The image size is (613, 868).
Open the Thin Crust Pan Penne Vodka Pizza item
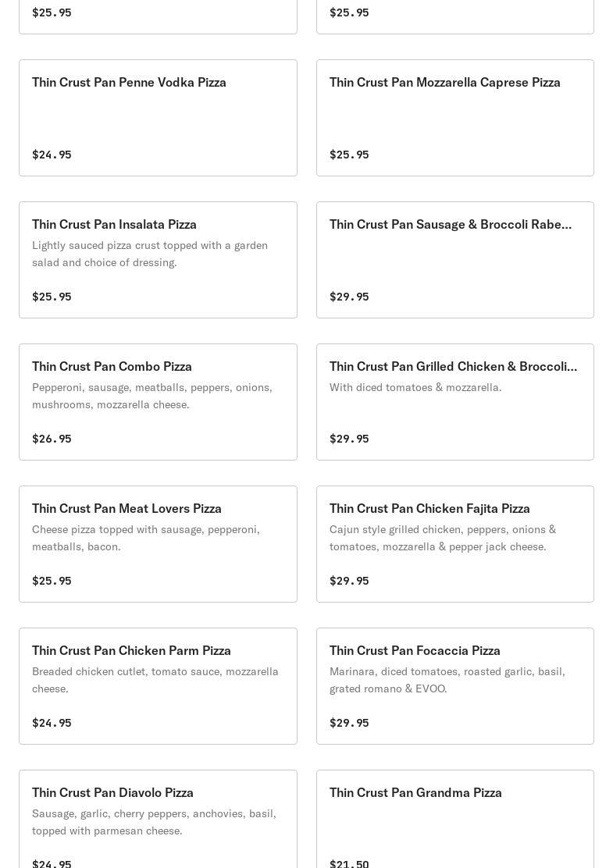(x=129, y=83)
